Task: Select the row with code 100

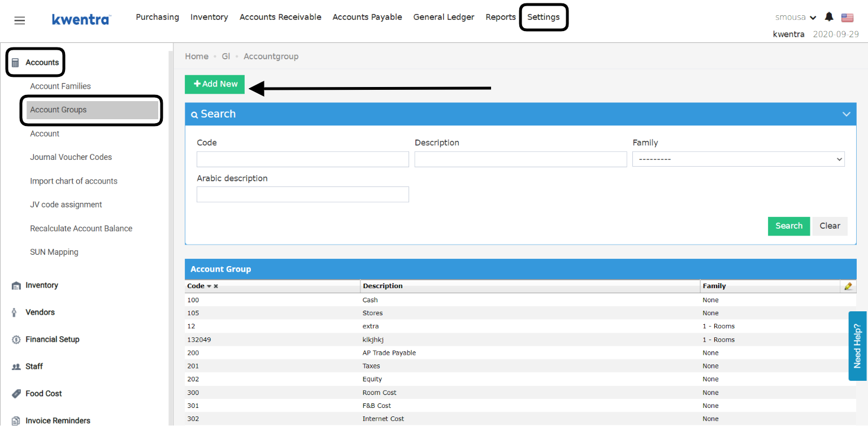Action: tap(520, 300)
